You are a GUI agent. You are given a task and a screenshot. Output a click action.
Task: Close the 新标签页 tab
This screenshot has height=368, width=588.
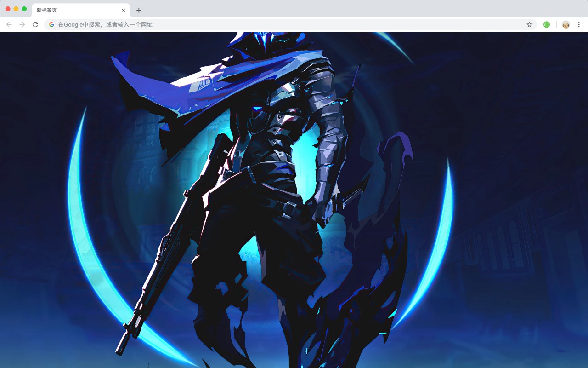coord(123,10)
